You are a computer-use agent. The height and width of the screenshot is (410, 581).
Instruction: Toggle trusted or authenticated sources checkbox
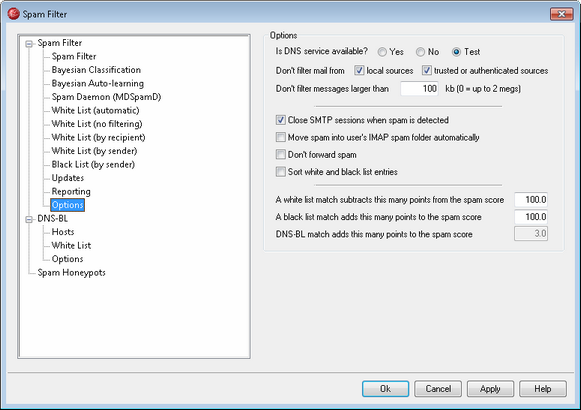pyautogui.click(x=427, y=70)
